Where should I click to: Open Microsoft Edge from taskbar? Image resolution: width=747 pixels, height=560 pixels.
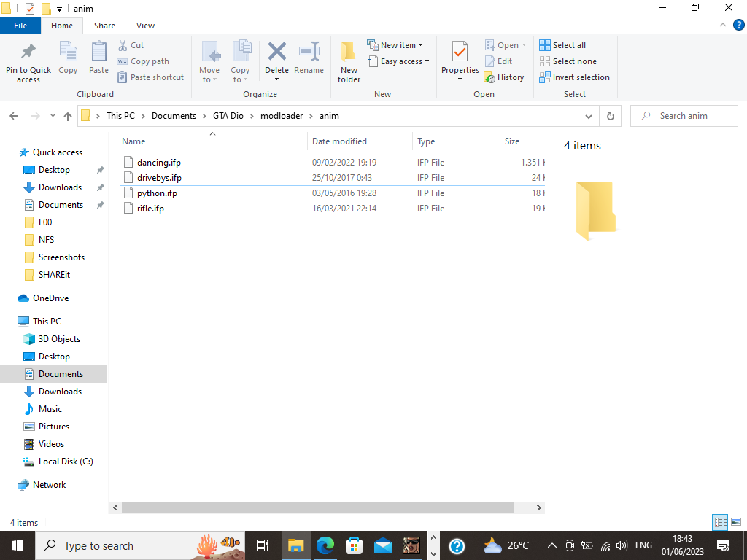click(325, 545)
